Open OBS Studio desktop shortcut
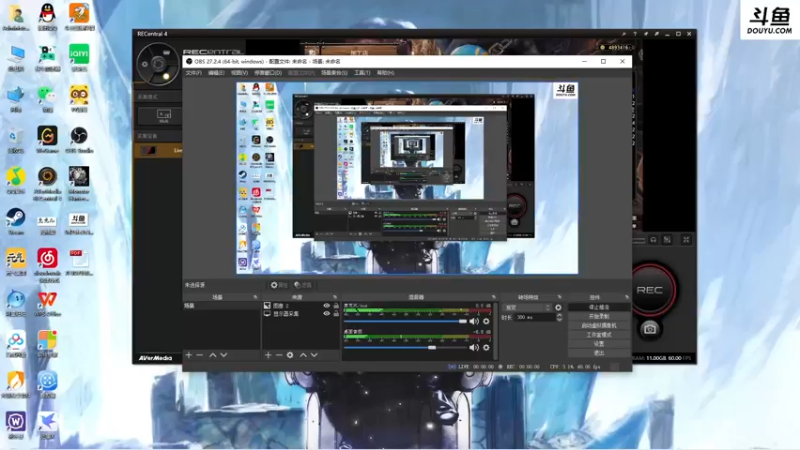Viewport: 800px width, 450px height. [x=79, y=140]
